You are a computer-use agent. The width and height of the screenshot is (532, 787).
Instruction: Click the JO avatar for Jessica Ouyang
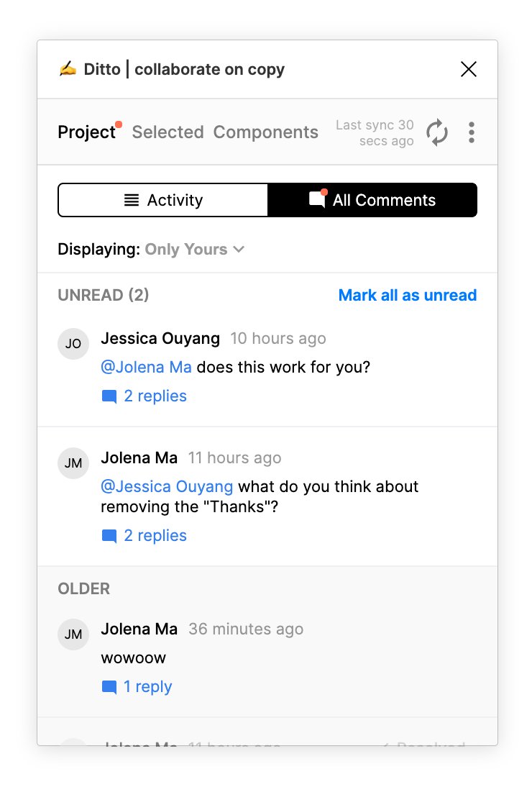[x=73, y=344]
